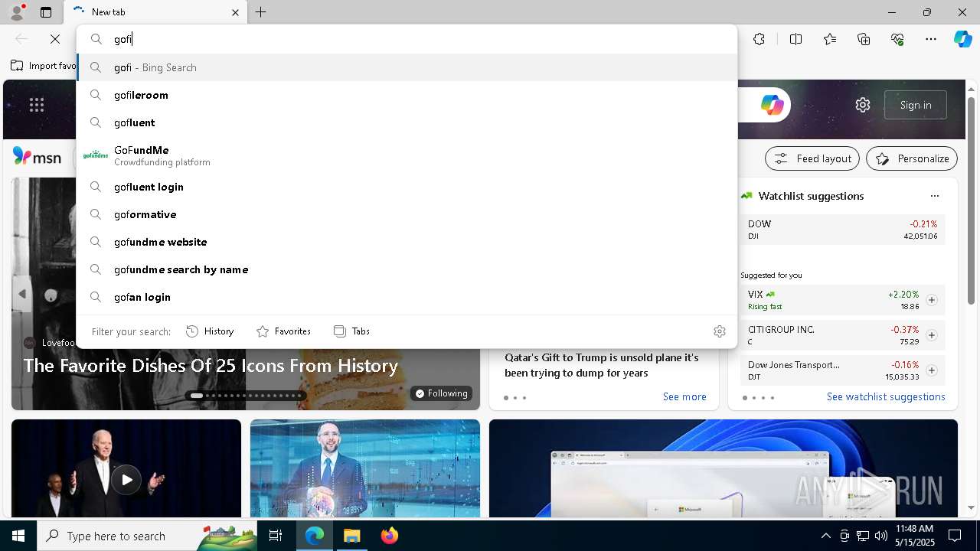This screenshot has width=980, height=551.
Task: Filter search by History
Action: coord(210,331)
